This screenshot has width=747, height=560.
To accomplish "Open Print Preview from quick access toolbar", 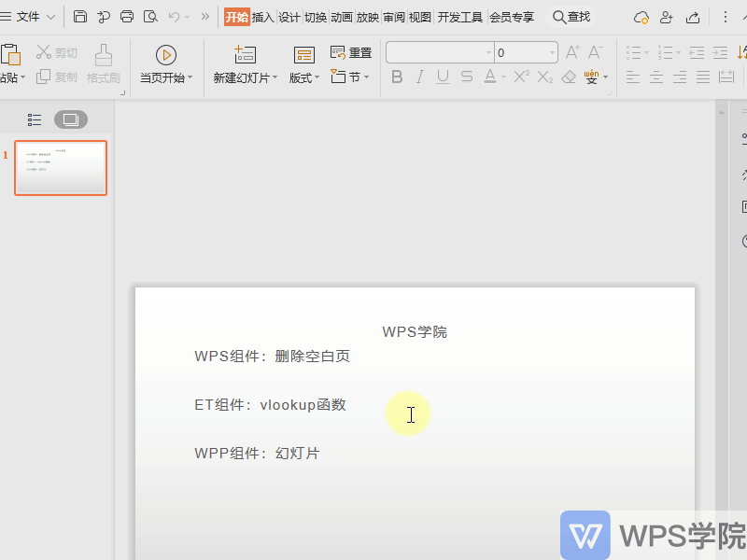I will 150,17.
